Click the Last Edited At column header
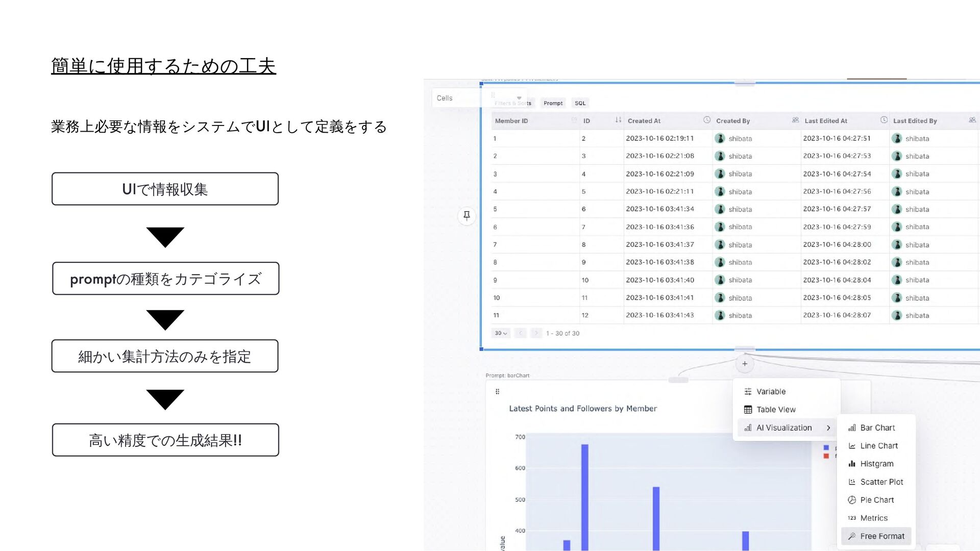Image resolution: width=980 pixels, height=551 pixels. (x=845, y=121)
